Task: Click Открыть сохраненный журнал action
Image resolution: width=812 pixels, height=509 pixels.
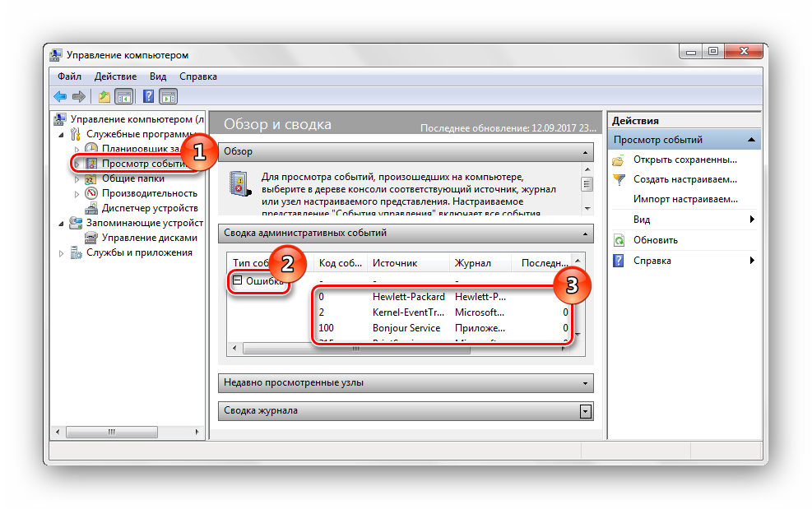Action: [x=685, y=160]
